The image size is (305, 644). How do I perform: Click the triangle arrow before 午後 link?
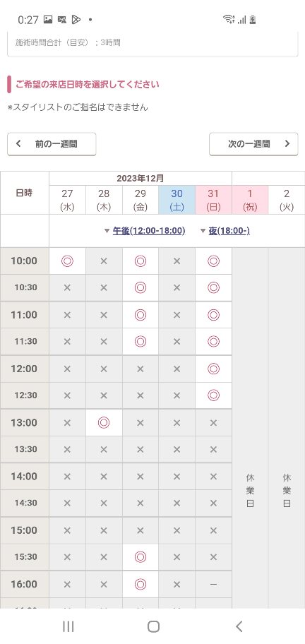(107, 231)
